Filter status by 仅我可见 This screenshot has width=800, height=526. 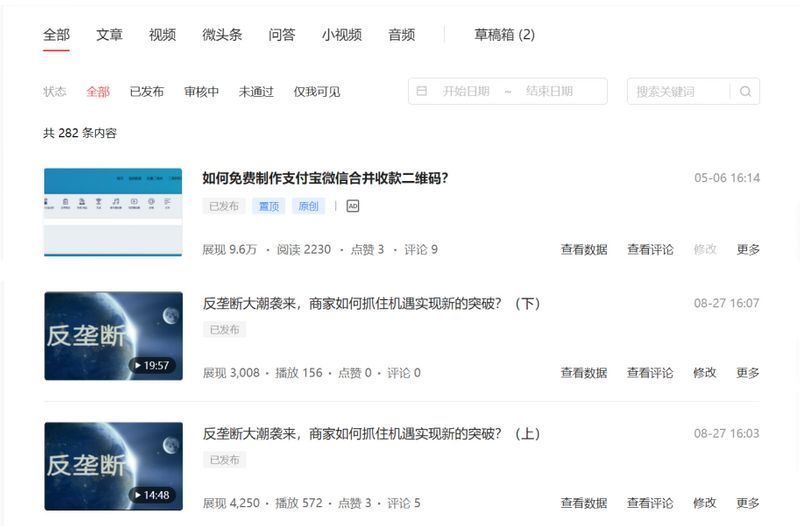tap(316, 92)
